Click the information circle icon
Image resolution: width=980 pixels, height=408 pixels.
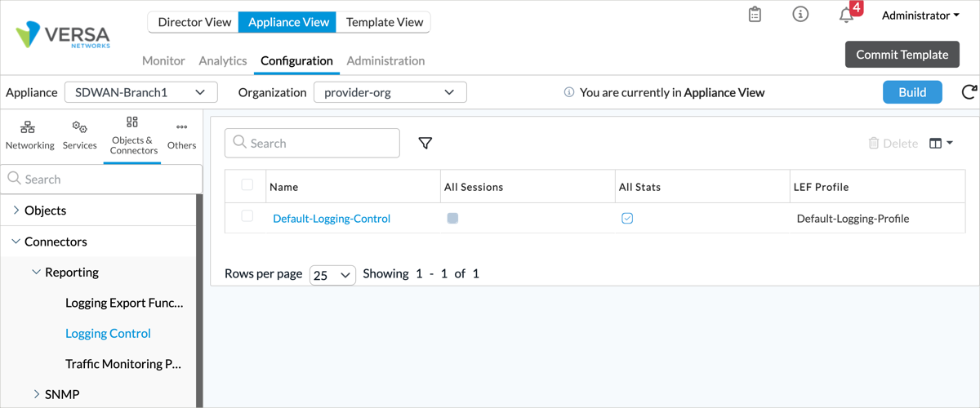(800, 15)
